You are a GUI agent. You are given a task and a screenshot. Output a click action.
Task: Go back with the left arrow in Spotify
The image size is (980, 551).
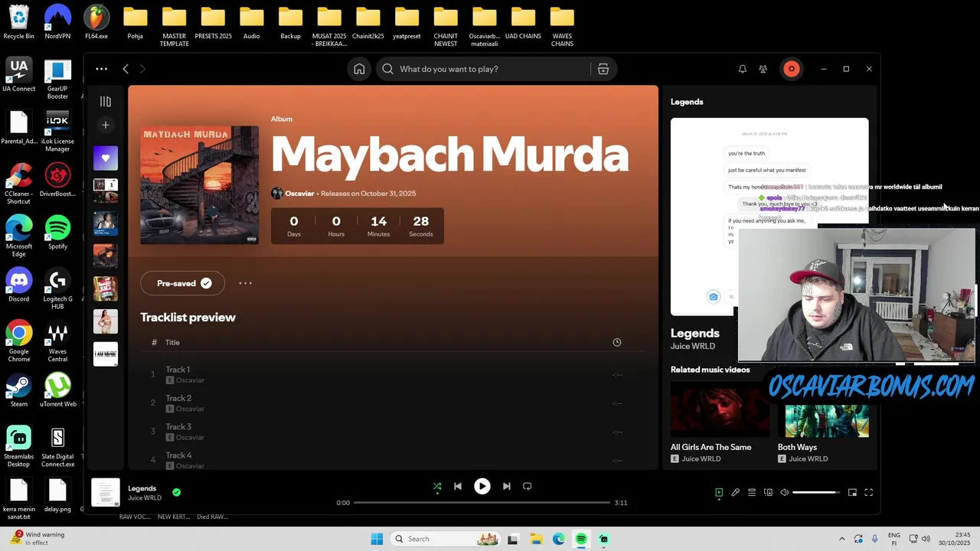pos(126,69)
